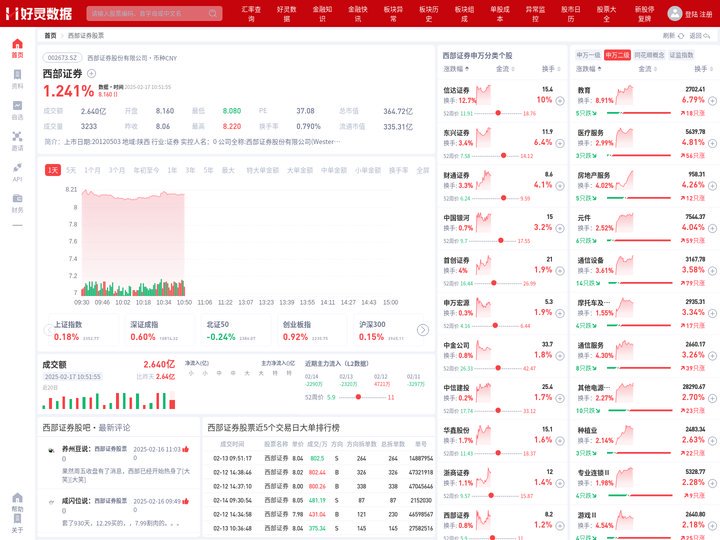This screenshot has height=540, width=720.
Task: Click the 登陆 login link
Action: coord(691,14)
